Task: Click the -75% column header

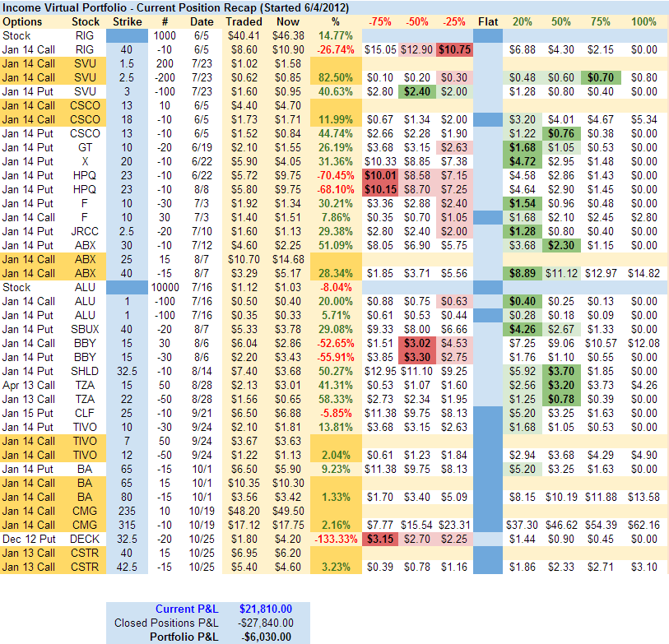Action: [x=379, y=21]
